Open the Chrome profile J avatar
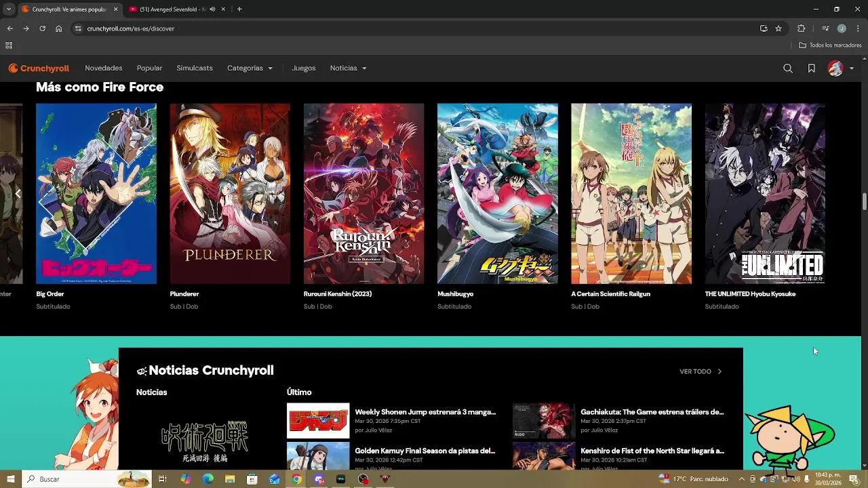This screenshot has height=488, width=868. pos(842,28)
